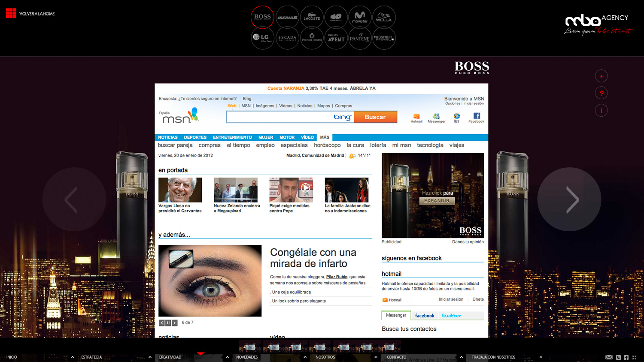This screenshot has width=644, height=362.
Task: Open the Wella brand logo circle
Action: [384, 17]
